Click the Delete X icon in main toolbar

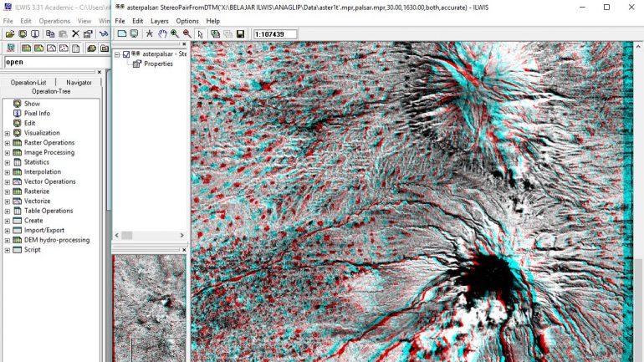75,34
